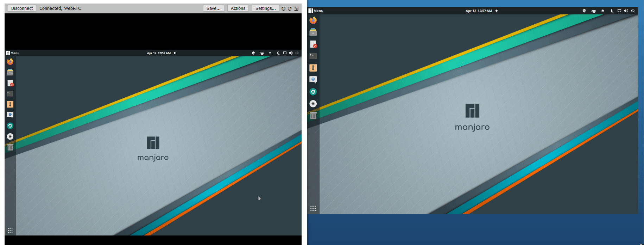Screen dimensions: 644x245
Task: Launch terminal in the blue-background desktop dock
Action: (313, 56)
